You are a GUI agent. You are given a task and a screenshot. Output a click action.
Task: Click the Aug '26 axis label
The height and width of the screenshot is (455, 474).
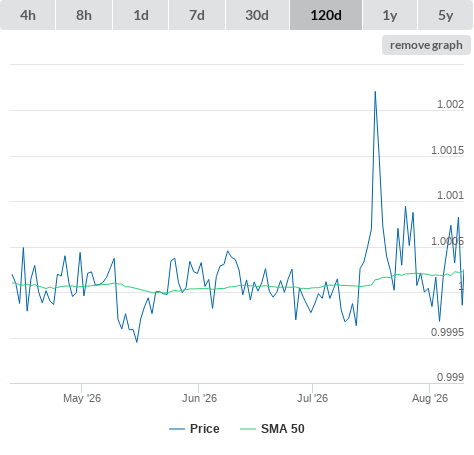point(430,398)
